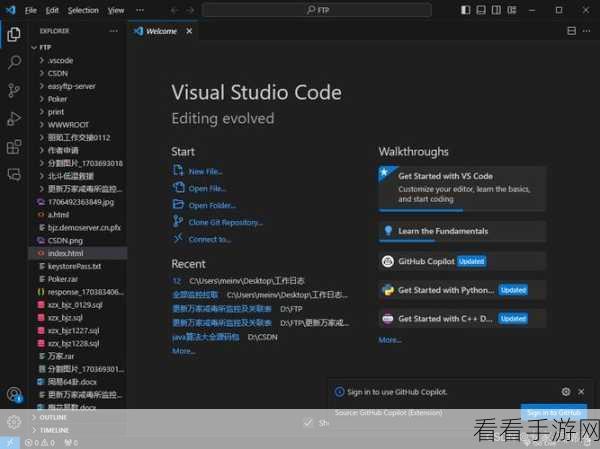The width and height of the screenshot is (600, 449).
Task: Open the Extensions view
Action: [14, 147]
